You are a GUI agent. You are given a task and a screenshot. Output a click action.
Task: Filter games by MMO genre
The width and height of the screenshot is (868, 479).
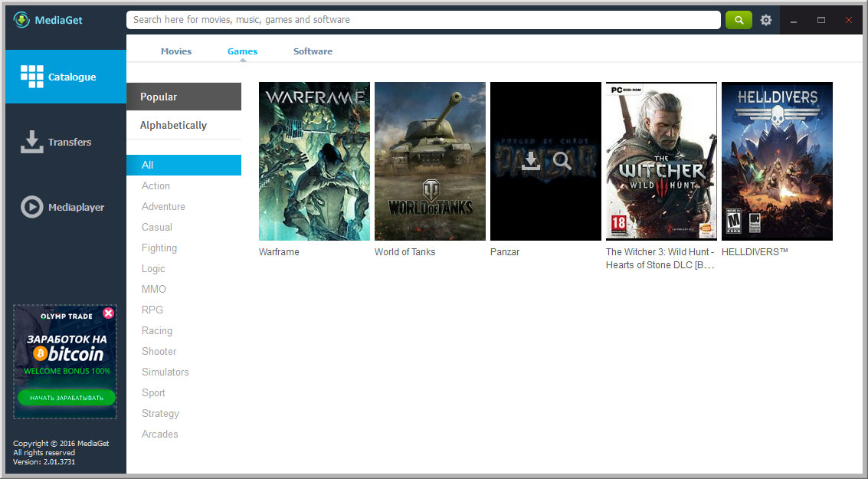point(154,289)
